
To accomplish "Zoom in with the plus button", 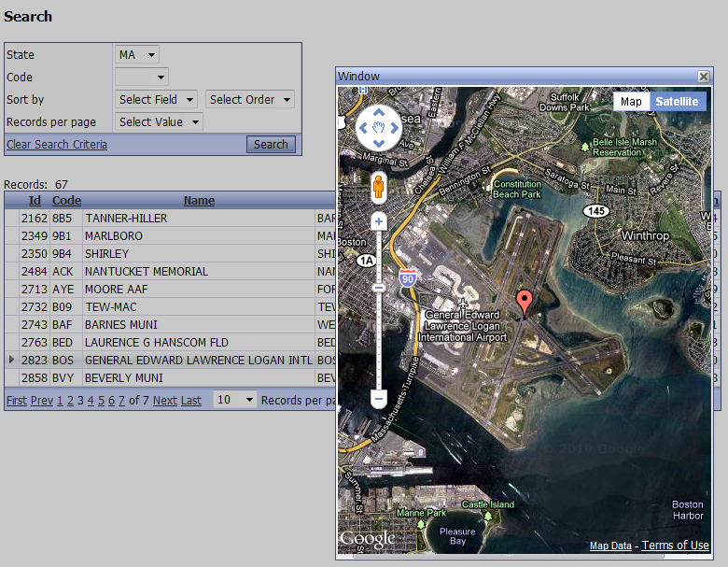I will tap(379, 221).
